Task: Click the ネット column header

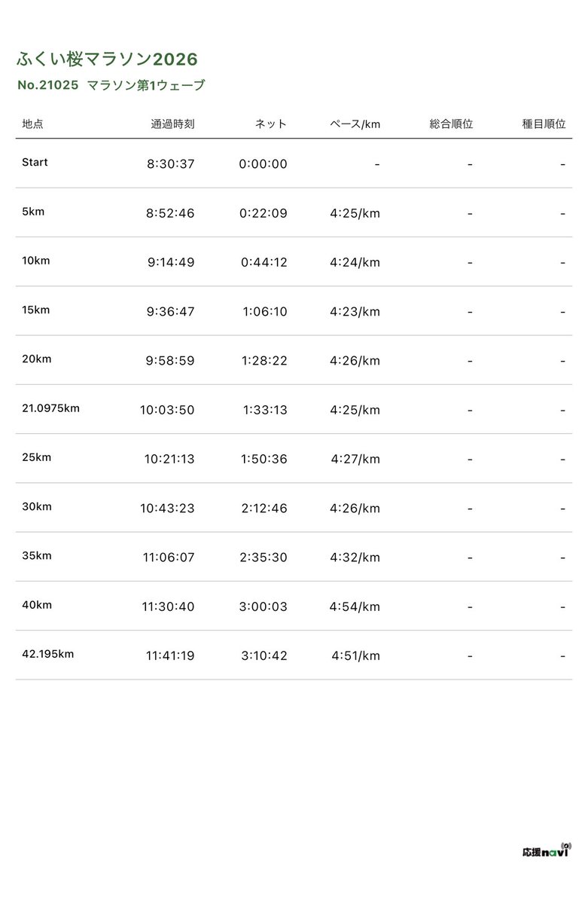Action: click(270, 124)
